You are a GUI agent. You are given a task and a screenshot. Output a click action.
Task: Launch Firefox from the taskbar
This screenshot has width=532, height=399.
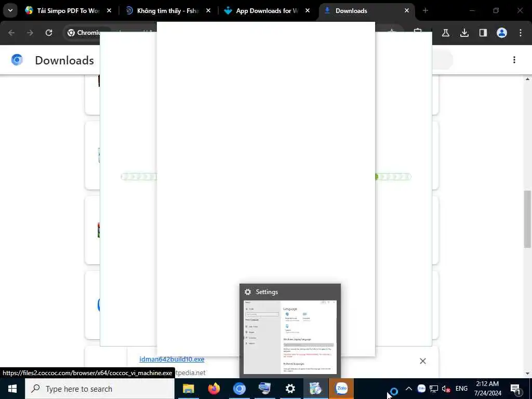(x=214, y=389)
